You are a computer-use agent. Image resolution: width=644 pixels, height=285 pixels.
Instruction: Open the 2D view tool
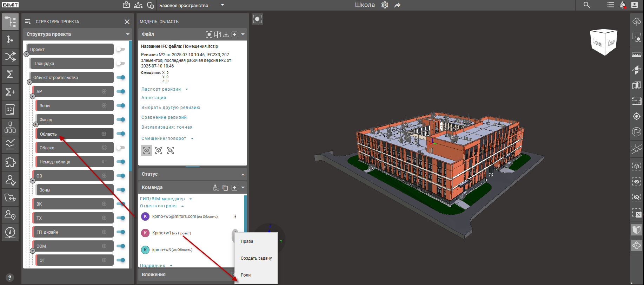click(10, 109)
